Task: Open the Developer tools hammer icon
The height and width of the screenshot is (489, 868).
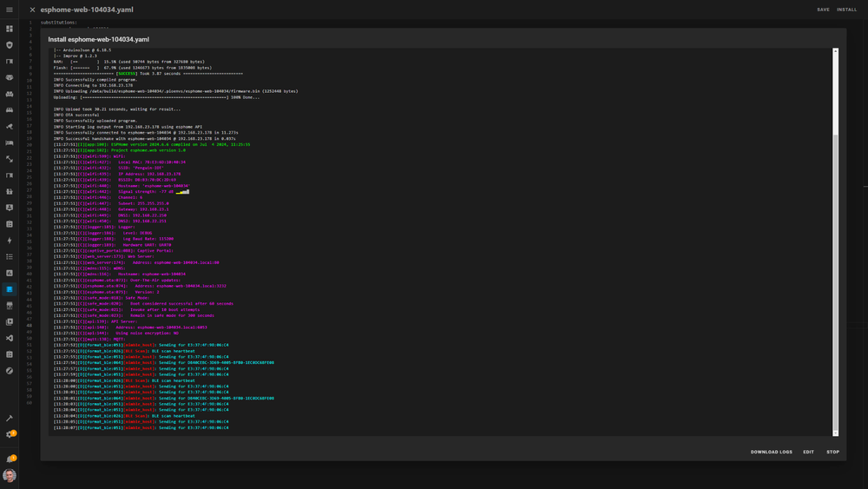Action: tap(10, 418)
